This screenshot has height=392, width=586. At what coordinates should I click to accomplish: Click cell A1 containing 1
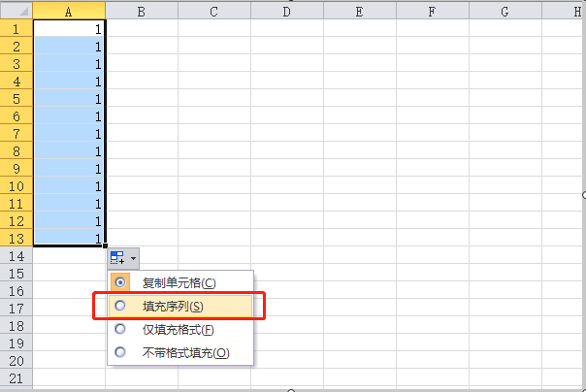click(x=69, y=28)
